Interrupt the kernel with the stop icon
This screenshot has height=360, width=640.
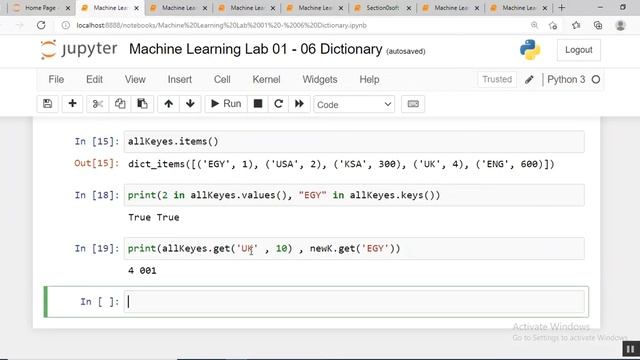pos(258,104)
